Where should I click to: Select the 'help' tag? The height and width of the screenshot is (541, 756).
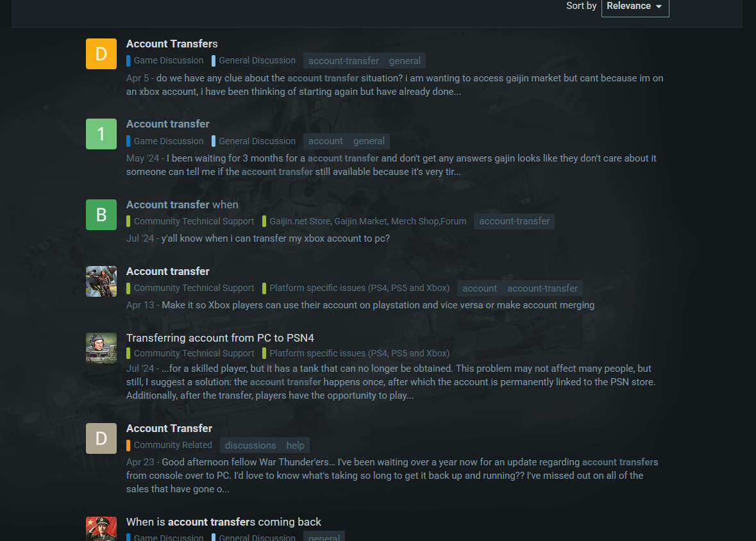point(295,445)
